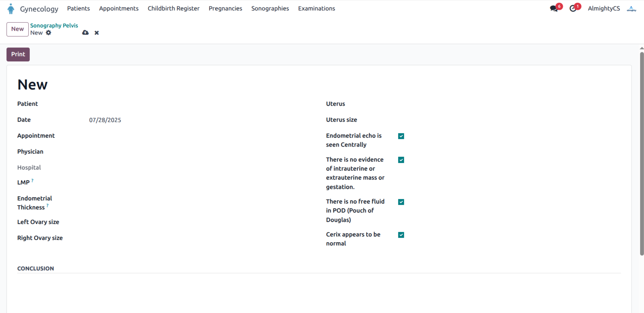Open the Childbirth Register menu
Image resolution: width=644 pixels, height=313 pixels.
[x=174, y=9]
